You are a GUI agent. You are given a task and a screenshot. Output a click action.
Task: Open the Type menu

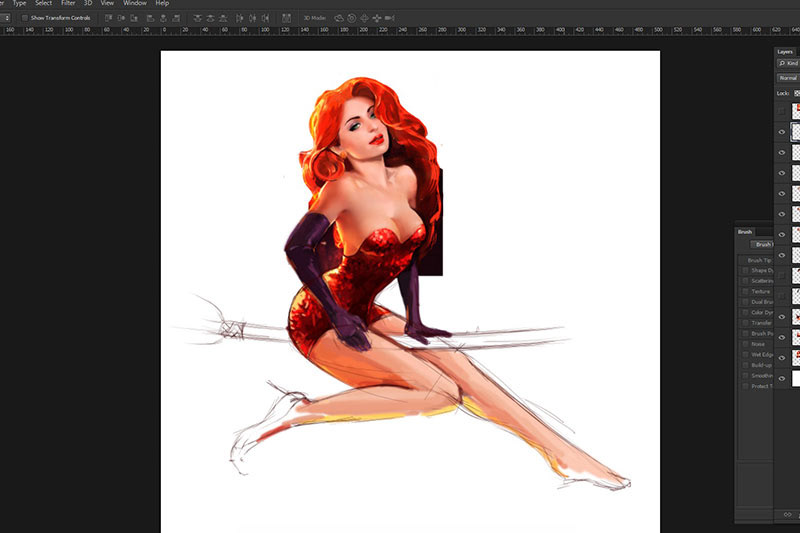[19, 3]
